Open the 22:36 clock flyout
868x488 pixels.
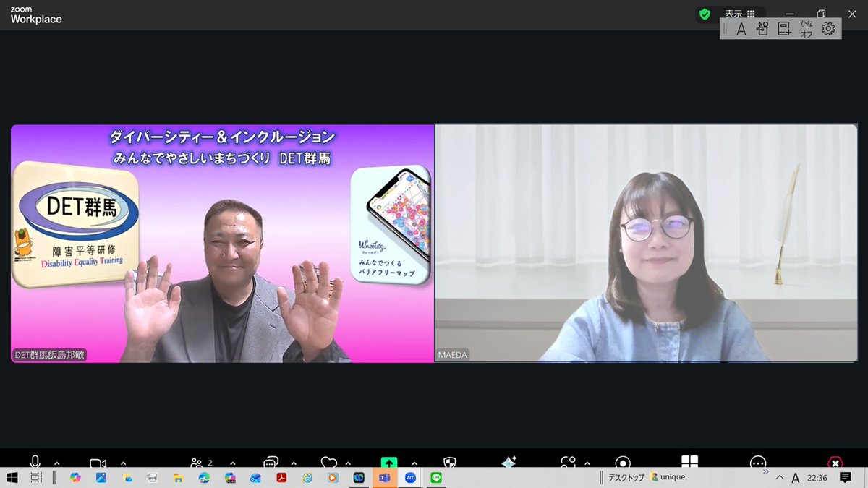(x=817, y=478)
